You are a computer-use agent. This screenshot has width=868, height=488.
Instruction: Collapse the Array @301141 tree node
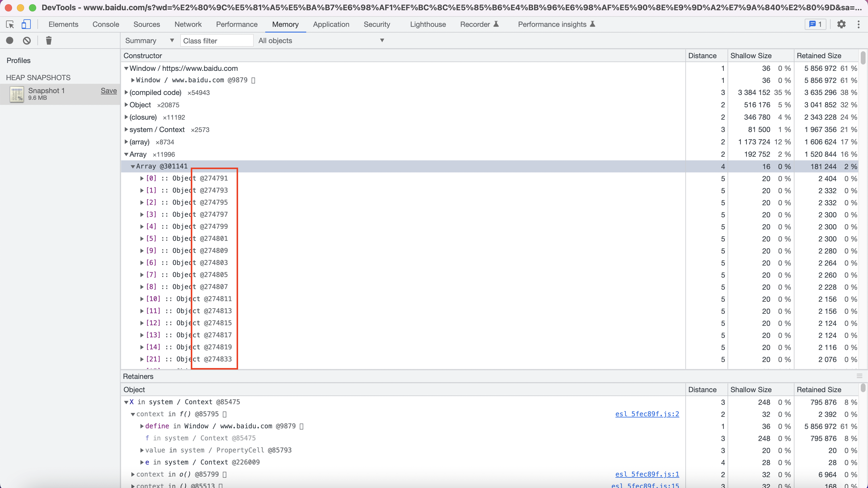[133, 166]
